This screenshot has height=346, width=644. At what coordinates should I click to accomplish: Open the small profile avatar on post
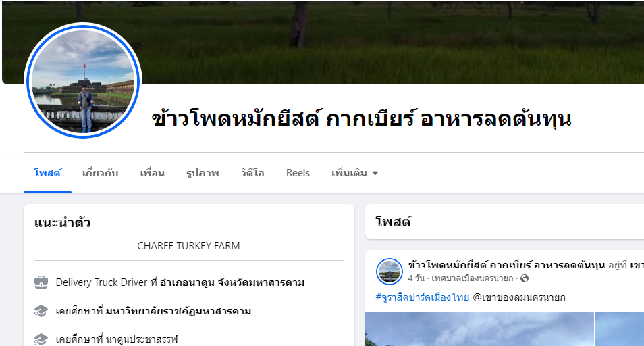click(390, 272)
